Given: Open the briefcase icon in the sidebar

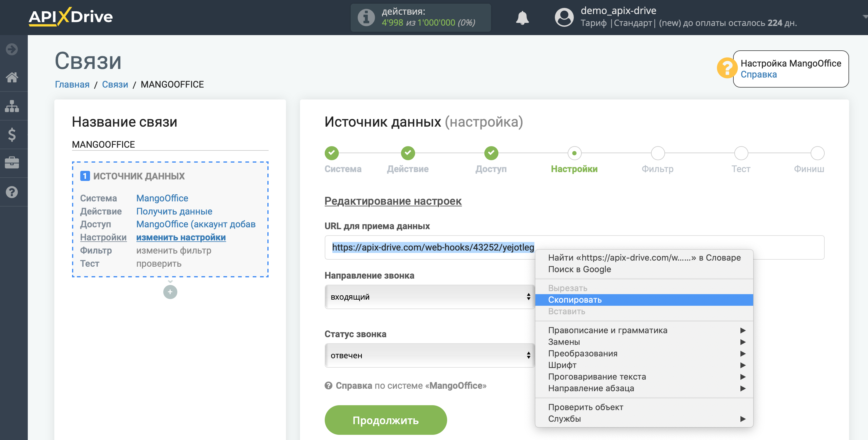Looking at the screenshot, I should point(12,163).
